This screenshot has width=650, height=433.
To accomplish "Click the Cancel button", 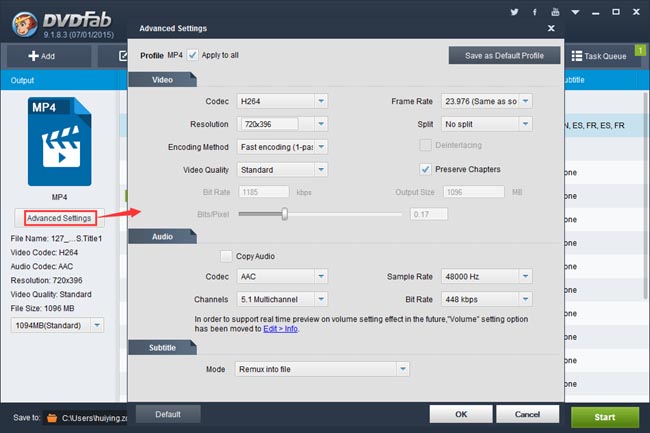I will click(x=527, y=414).
